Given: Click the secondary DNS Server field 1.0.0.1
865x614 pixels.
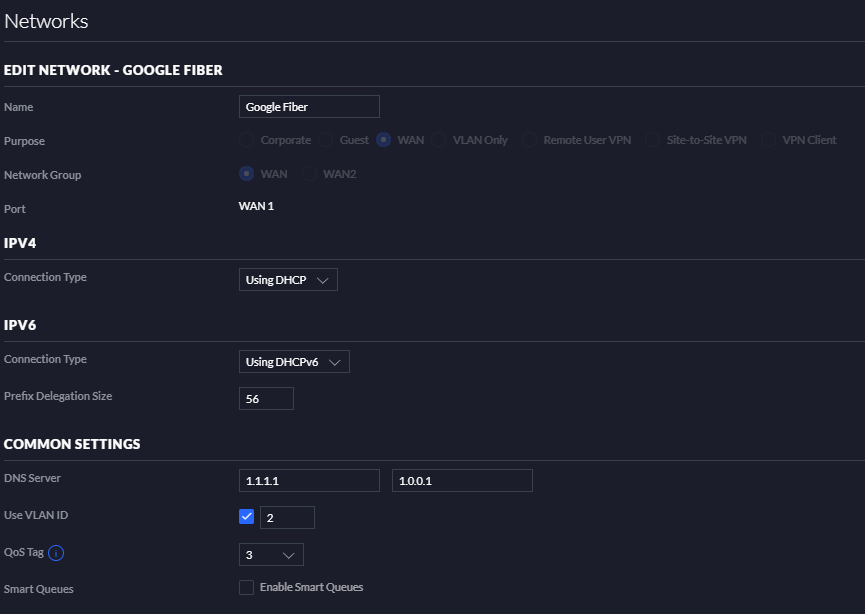Looking at the screenshot, I should click(462, 481).
